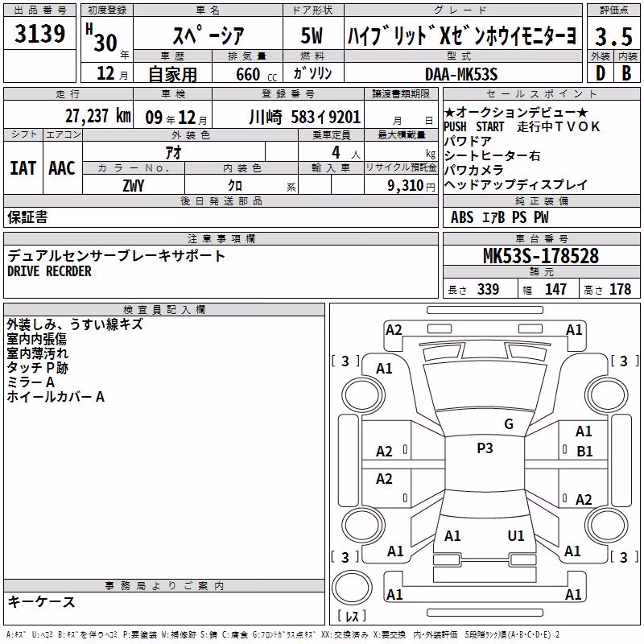Click the model code DAA-MK53S
Viewport: 644px width, 644px height.
tap(461, 74)
